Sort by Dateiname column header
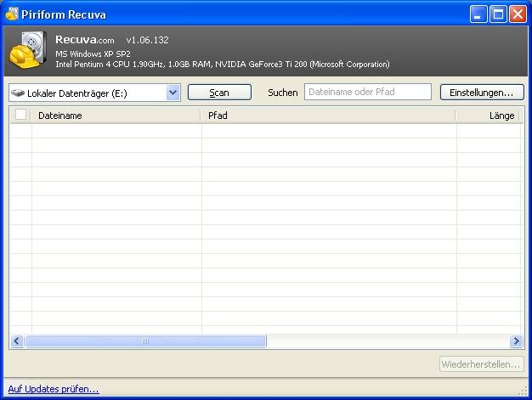This screenshot has width=532, height=400. 116,115
